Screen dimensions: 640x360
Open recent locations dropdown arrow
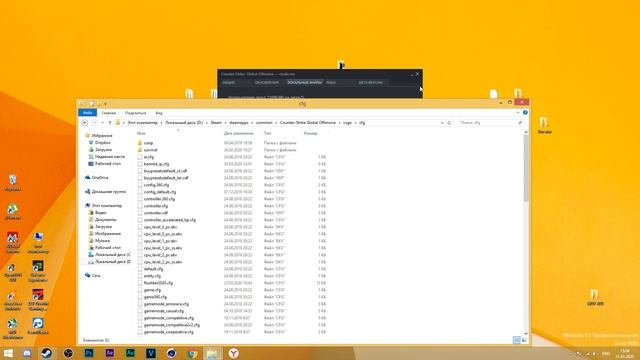(102, 123)
